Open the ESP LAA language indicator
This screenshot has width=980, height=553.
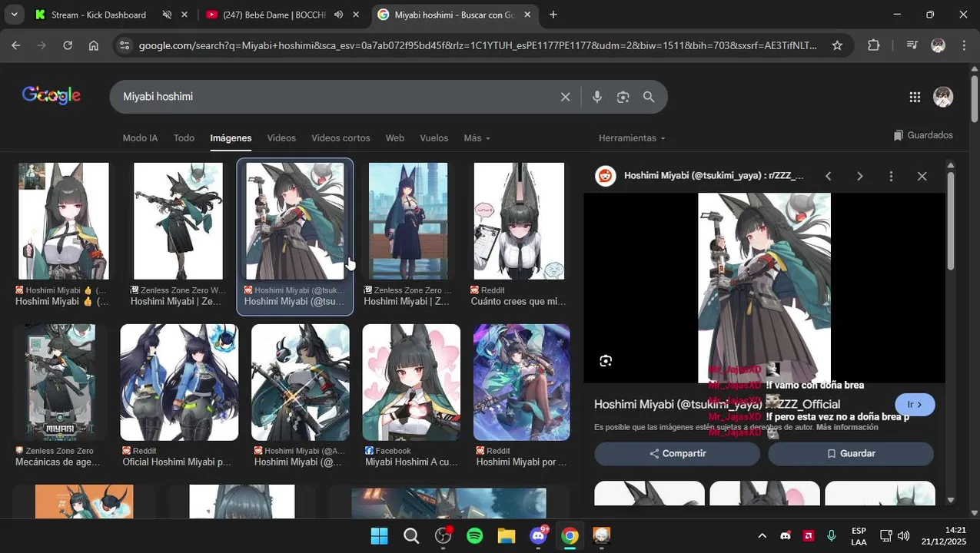tap(859, 535)
